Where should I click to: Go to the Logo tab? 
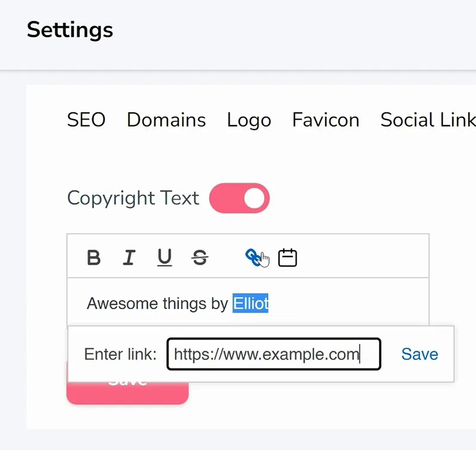(249, 121)
